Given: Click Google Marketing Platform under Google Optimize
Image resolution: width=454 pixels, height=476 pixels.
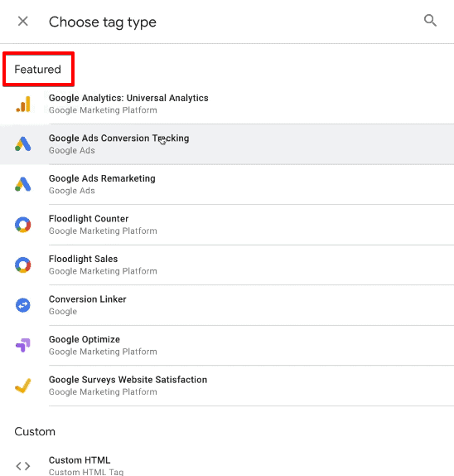Looking at the screenshot, I should (x=103, y=352).
